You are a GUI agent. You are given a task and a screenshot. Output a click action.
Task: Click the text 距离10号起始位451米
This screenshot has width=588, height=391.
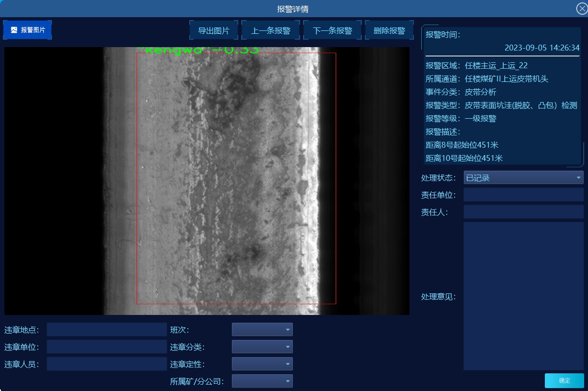tap(464, 158)
